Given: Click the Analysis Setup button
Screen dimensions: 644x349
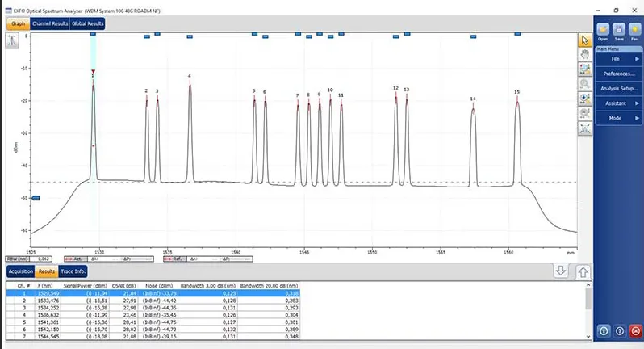Looking at the screenshot, I should [618, 88].
